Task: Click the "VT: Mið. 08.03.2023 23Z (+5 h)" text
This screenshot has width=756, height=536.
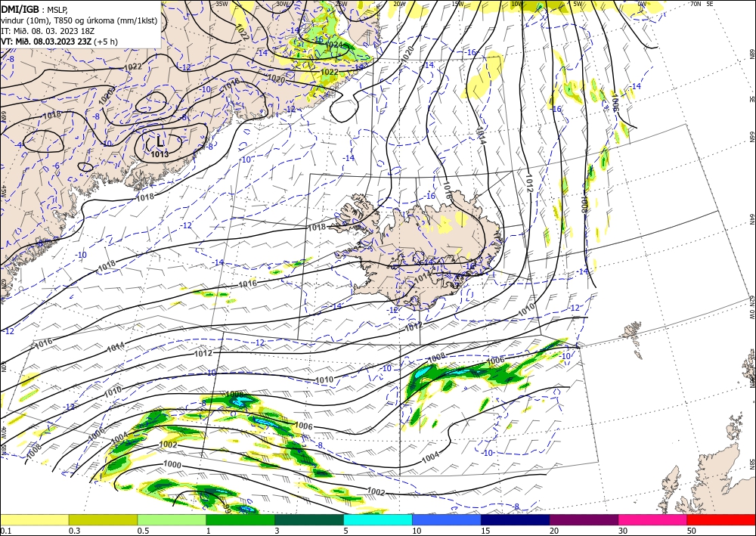Action: coord(59,42)
